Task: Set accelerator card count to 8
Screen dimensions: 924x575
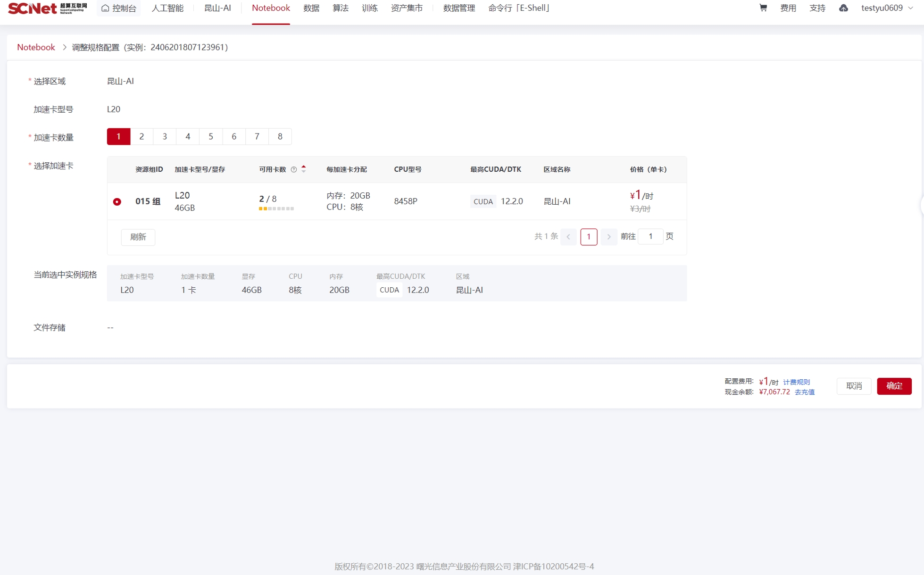Action: tap(280, 136)
